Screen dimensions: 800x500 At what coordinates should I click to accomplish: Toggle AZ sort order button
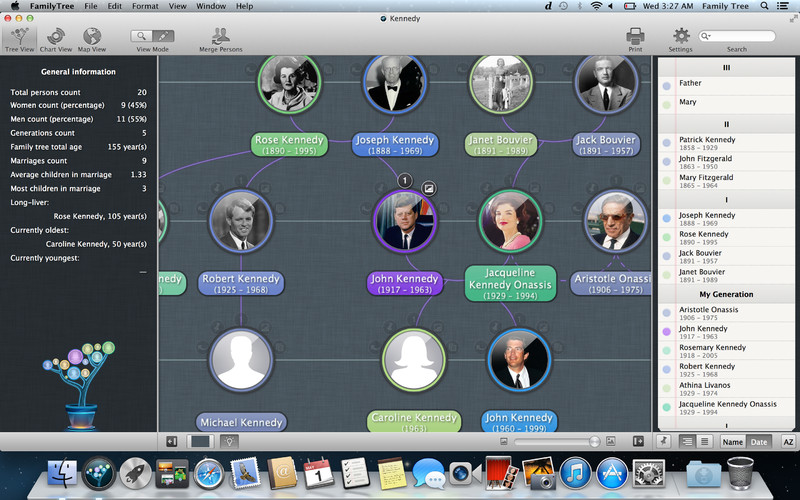tap(788, 442)
